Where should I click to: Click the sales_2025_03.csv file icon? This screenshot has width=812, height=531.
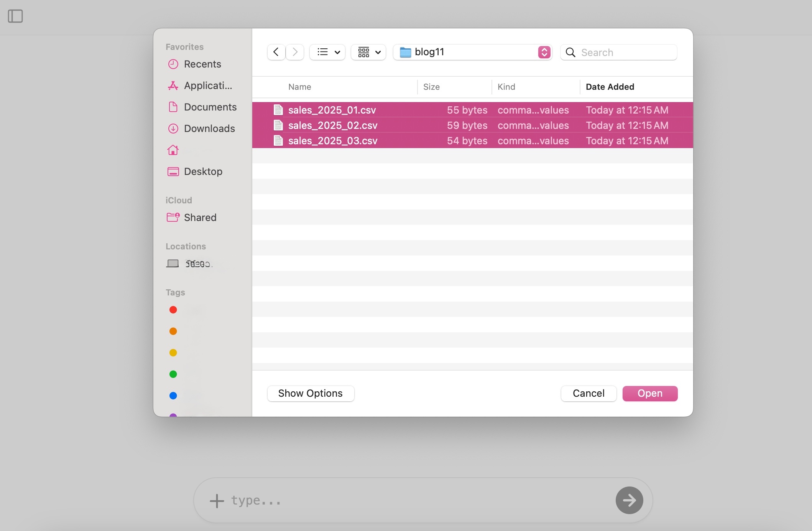[x=278, y=141]
